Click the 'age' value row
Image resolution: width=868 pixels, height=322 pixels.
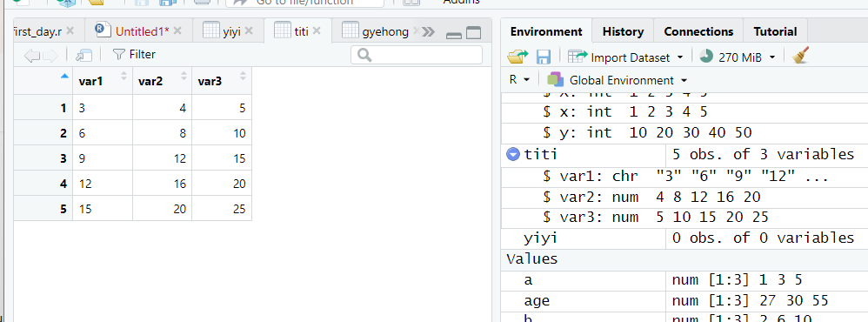pyautogui.click(x=684, y=301)
